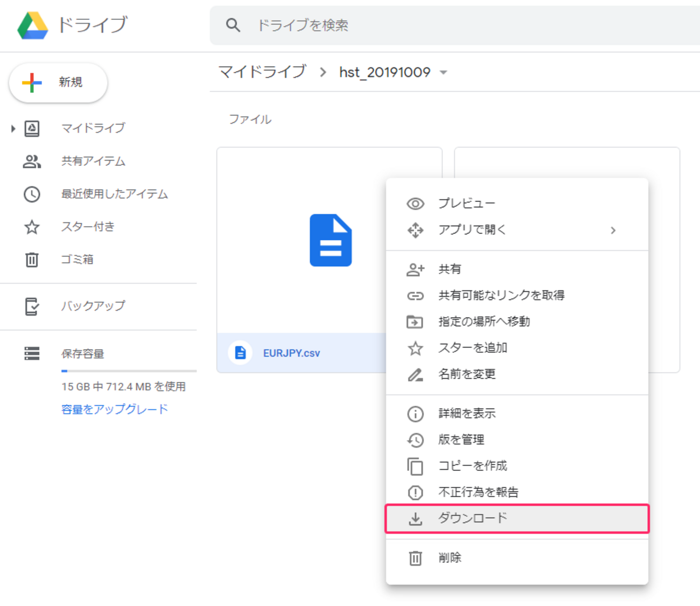Viewport: 700px width, 606px height.
Task: Click the download icon next to ダウンロード
Action: 415,518
